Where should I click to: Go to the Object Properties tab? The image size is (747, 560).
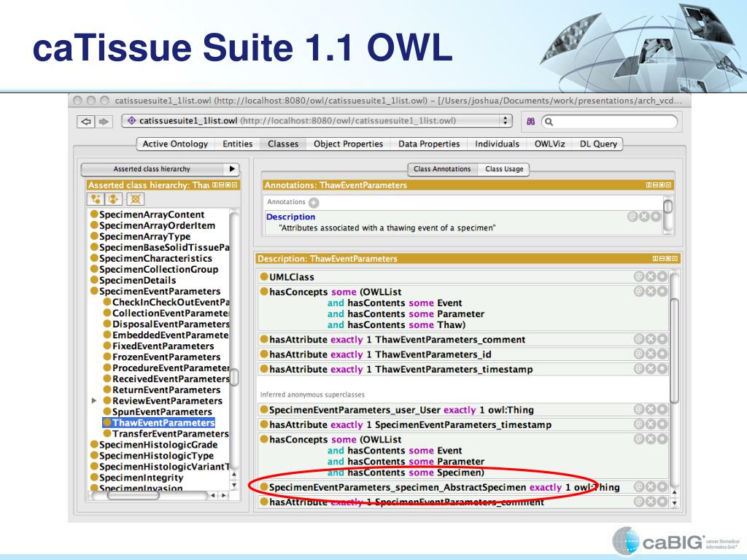click(348, 144)
